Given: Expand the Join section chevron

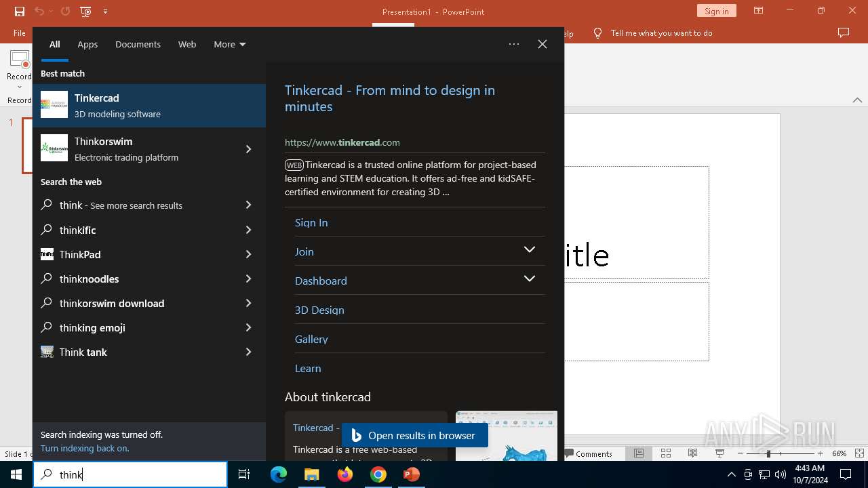Looking at the screenshot, I should tap(530, 249).
